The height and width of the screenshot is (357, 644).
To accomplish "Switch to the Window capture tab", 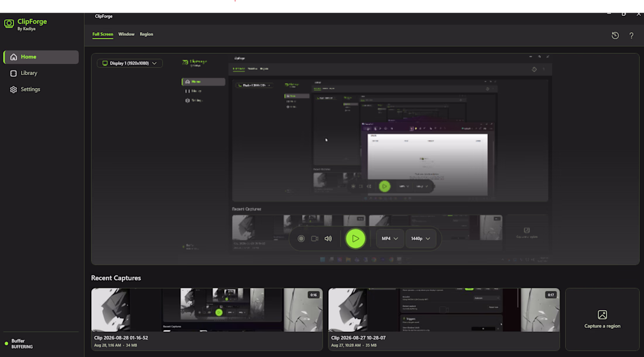I will click(126, 34).
